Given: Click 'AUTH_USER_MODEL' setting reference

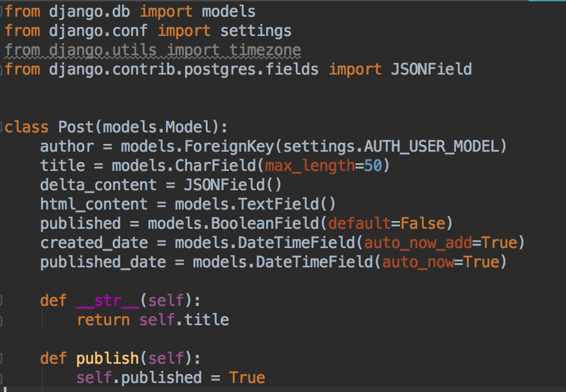Looking at the screenshot, I should tap(431, 147).
